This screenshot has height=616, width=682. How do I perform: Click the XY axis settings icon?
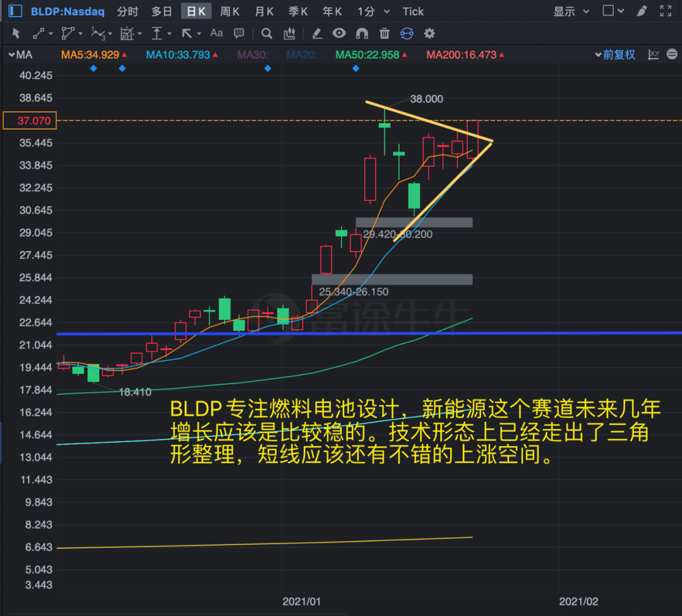[x=654, y=54]
